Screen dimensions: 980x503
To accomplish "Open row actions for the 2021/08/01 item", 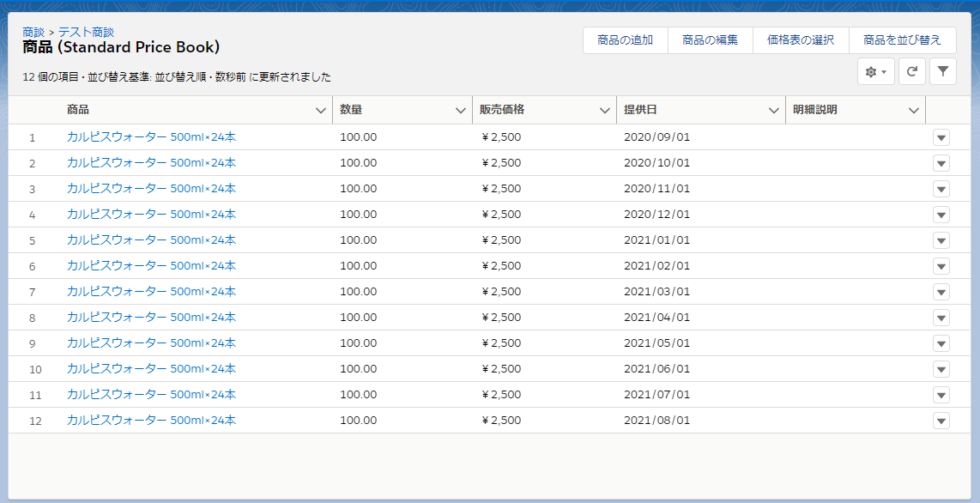I will [x=941, y=421].
